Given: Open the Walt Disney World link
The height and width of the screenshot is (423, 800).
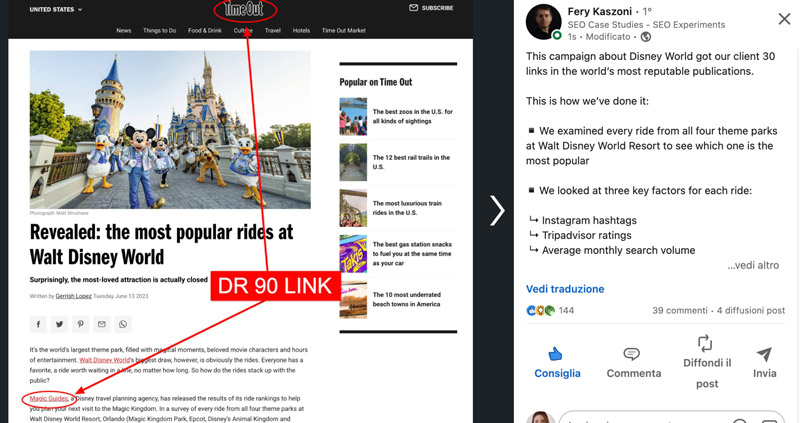Looking at the screenshot, I should 105,360.
